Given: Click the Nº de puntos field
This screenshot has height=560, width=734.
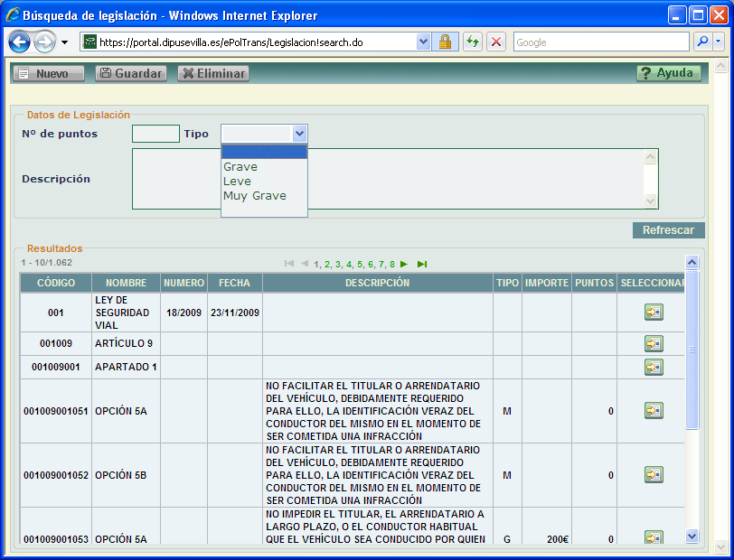Looking at the screenshot, I should (x=155, y=134).
